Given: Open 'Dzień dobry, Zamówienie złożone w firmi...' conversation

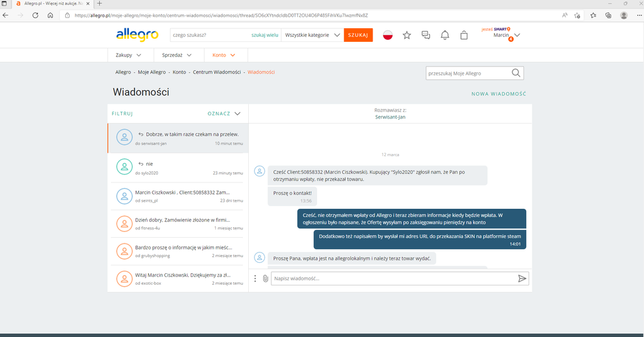Looking at the screenshot, I should click(x=178, y=224).
